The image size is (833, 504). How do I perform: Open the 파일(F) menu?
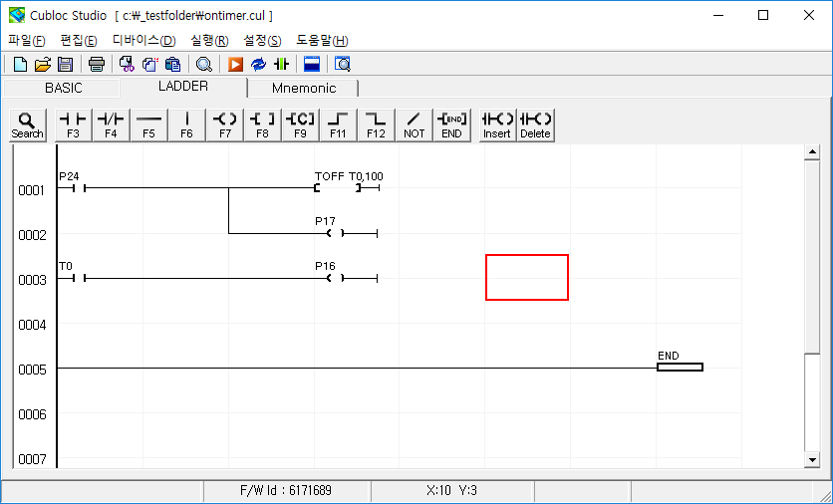click(27, 40)
